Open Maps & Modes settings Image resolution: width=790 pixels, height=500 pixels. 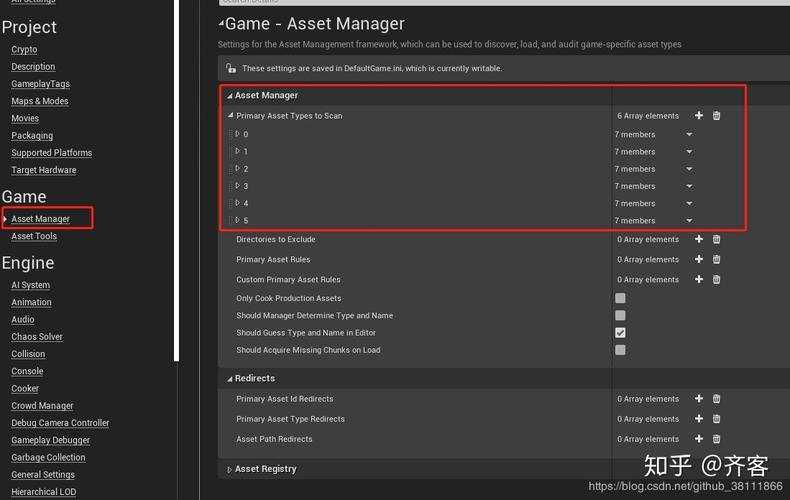point(40,101)
